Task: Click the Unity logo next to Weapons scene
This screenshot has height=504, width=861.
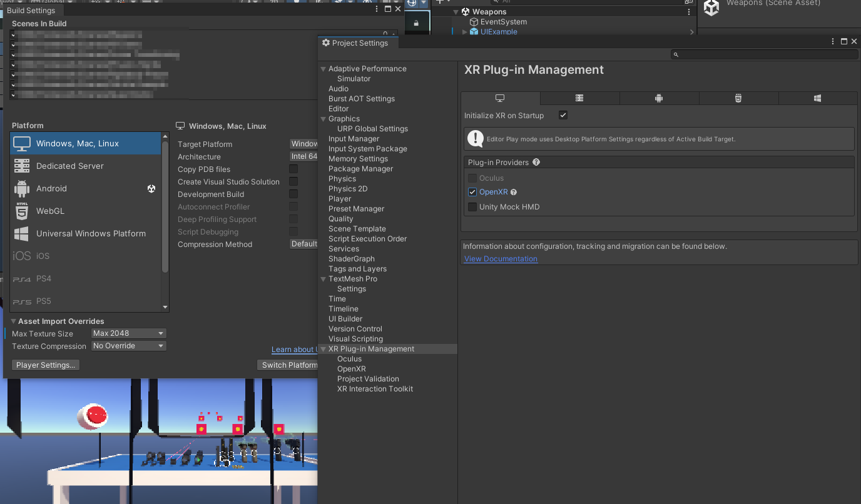Action: coord(466,12)
